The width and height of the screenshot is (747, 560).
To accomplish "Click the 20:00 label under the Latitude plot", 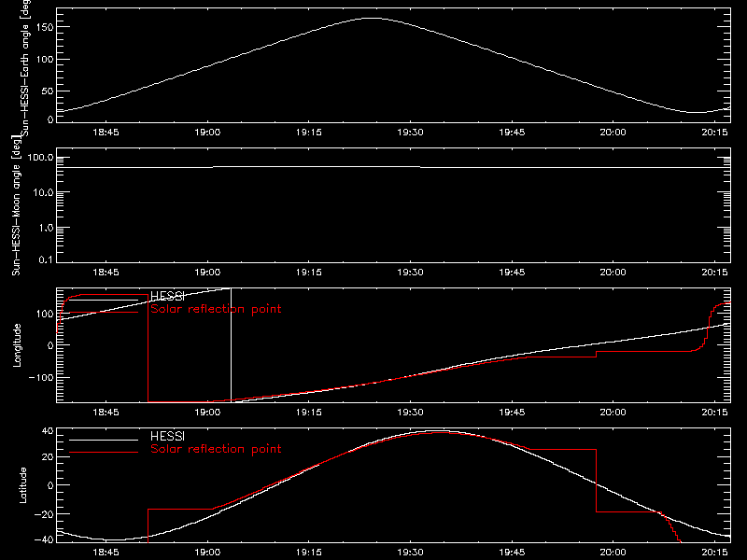I will point(613,553).
